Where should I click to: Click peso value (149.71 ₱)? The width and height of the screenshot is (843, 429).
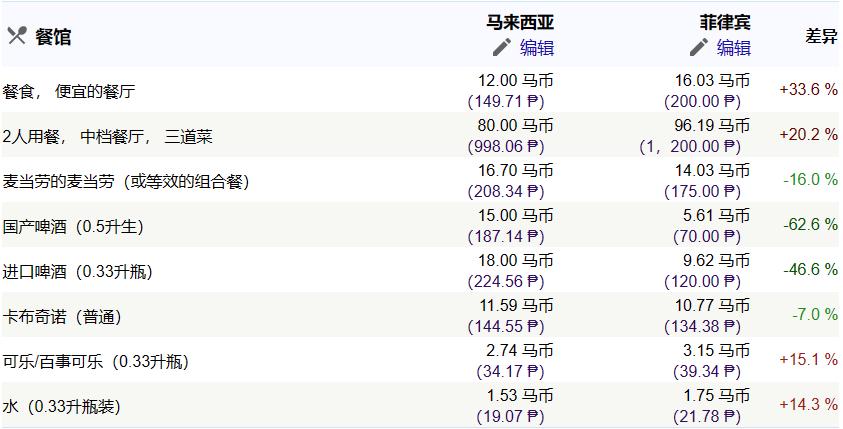[506, 102]
